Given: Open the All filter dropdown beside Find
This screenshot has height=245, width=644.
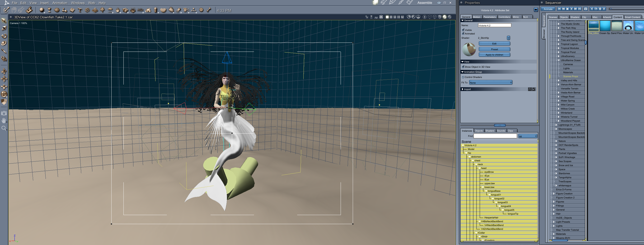Looking at the screenshot, I should 527,136.
